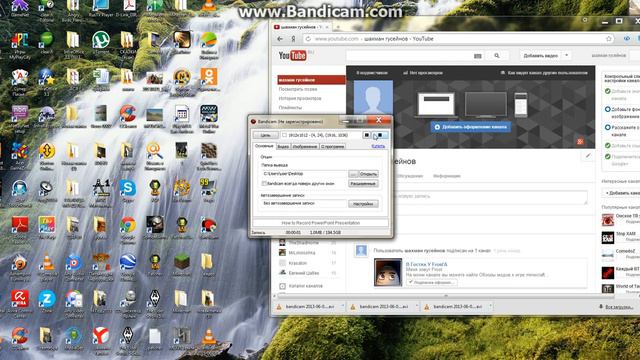Click the Skype desktop icon
This screenshot has height=360, width=640.
click(128, 188)
